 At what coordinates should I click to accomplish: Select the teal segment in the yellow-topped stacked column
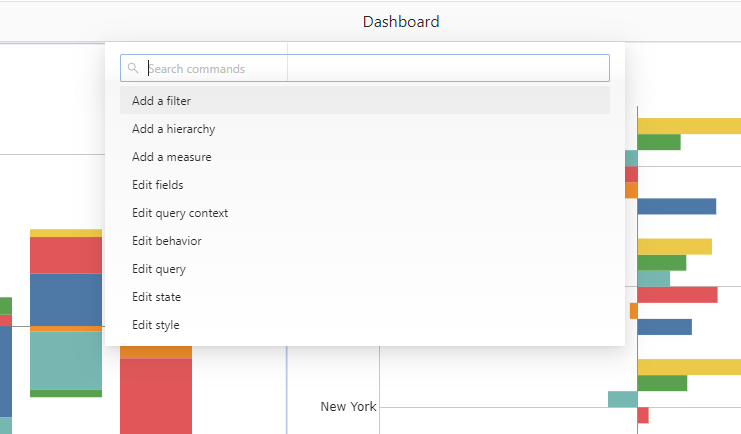tap(66, 360)
